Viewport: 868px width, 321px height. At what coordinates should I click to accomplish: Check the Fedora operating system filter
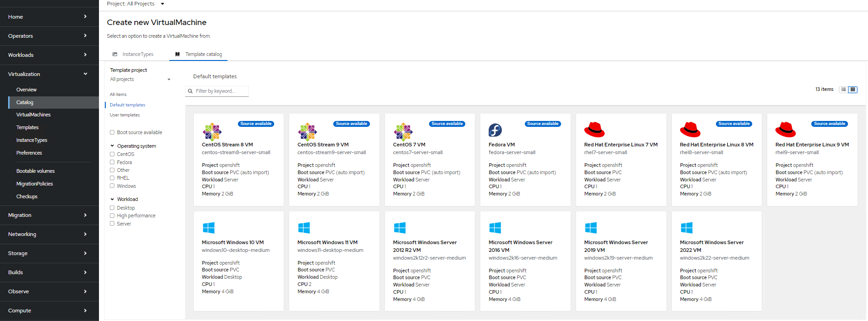(112, 162)
